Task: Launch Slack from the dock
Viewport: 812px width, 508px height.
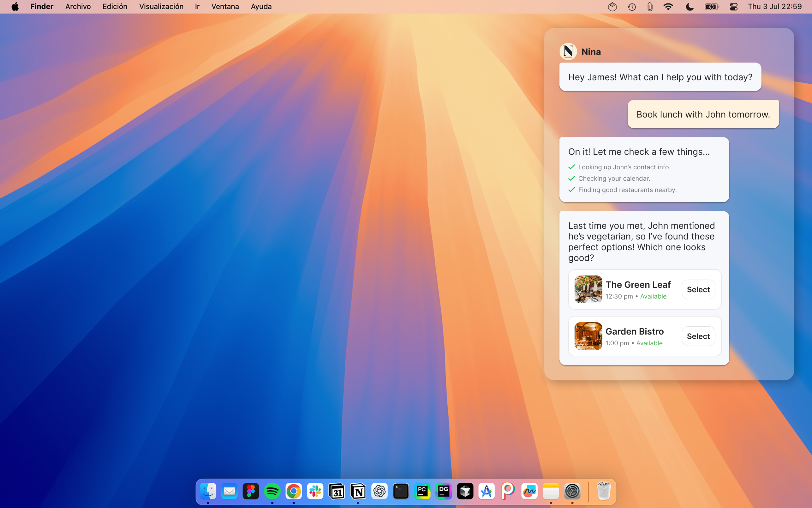Action: [x=315, y=492]
